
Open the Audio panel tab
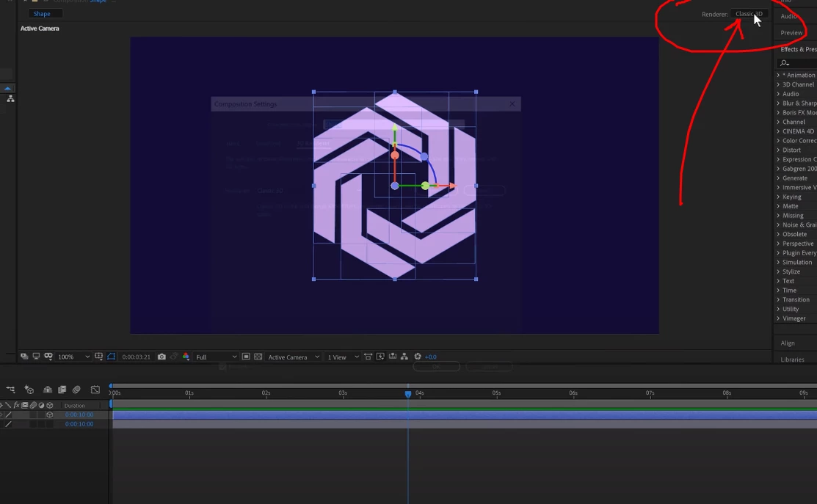pos(788,16)
